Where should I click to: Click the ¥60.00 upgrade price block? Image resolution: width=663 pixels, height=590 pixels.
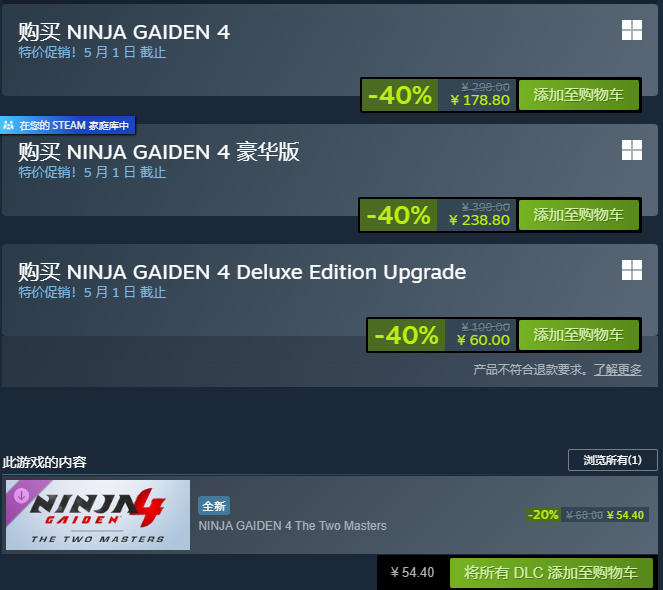[480, 335]
